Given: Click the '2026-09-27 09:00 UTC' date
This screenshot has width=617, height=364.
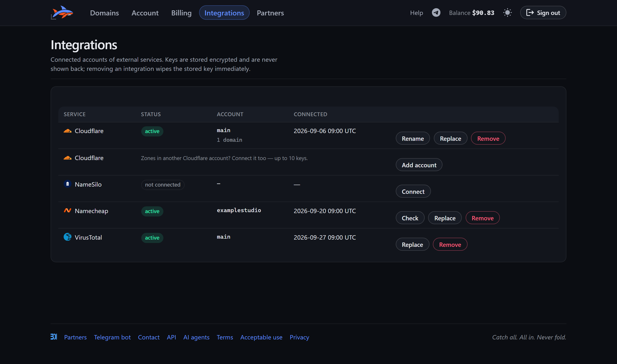Looking at the screenshot, I should pyautogui.click(x=325, y=237).
